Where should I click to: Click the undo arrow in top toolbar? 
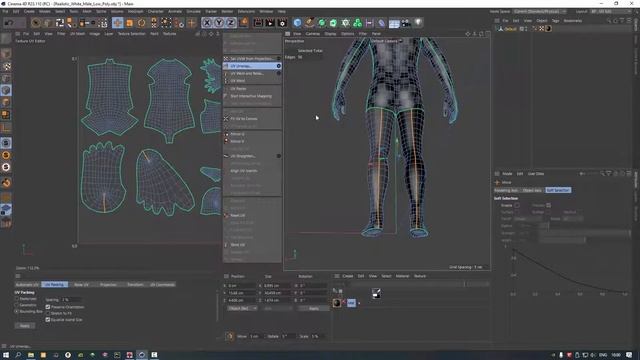click(x=9, y=23)
